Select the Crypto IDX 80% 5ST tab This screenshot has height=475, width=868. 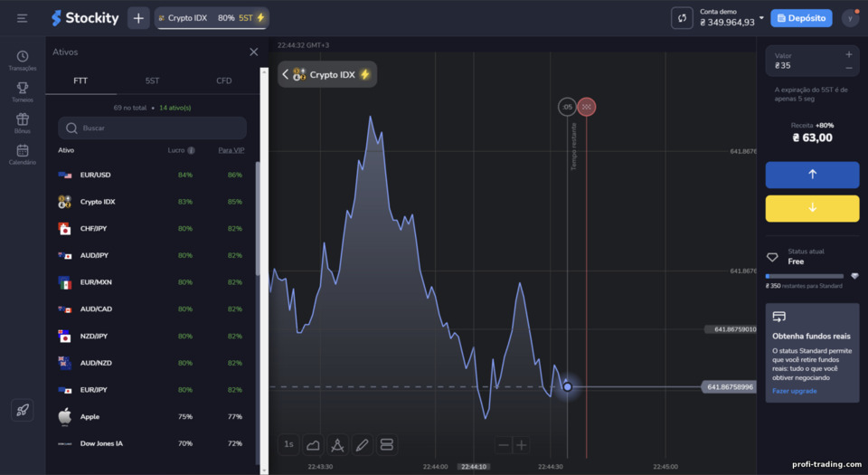pyautogui.click(x=212, y=18)
